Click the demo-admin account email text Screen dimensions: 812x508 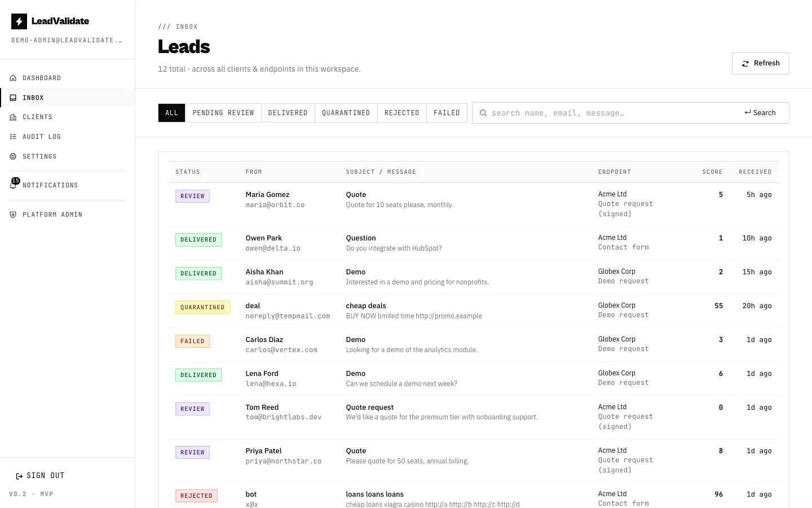coord(67,40)
